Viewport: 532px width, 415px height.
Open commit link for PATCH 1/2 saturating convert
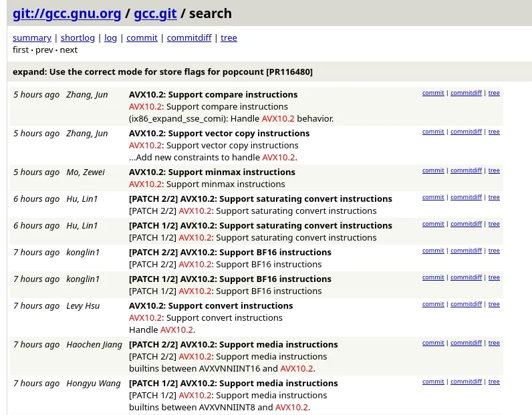coord(433,224)
